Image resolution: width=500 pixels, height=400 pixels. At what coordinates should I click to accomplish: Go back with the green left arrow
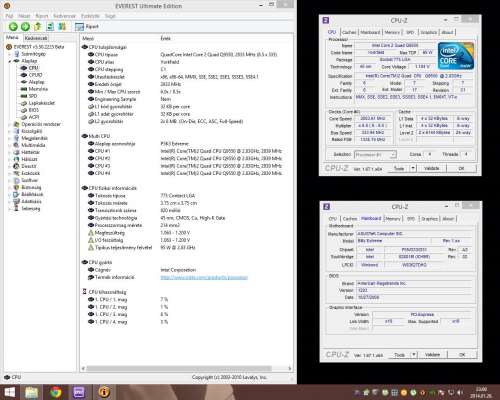pyautogui.click(x=13, y=27)
